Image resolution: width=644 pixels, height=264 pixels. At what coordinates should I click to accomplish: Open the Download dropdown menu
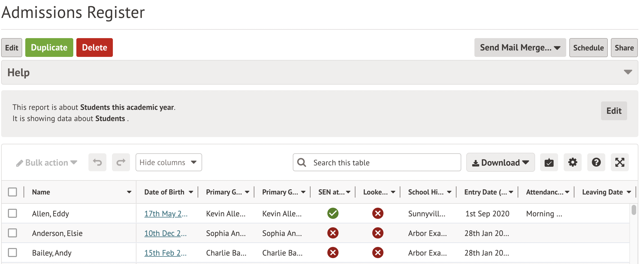point(500,162)
